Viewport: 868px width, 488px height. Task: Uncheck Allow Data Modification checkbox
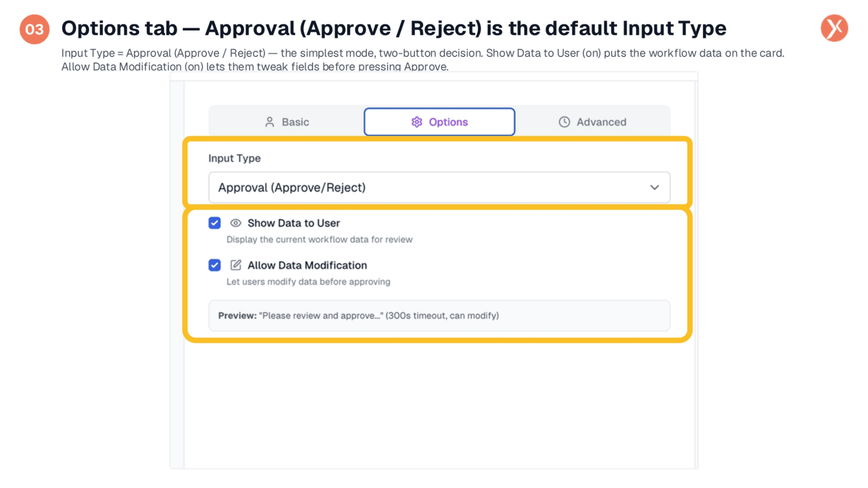215,265
